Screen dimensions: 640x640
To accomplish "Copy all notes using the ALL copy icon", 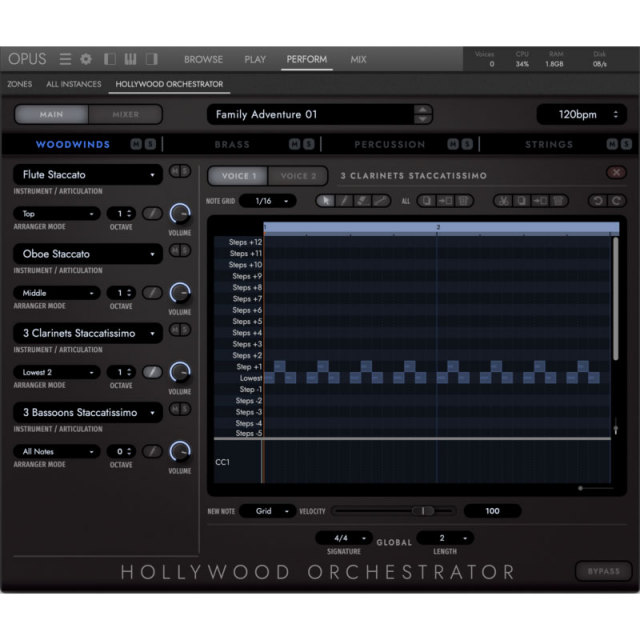I will 427,201.
